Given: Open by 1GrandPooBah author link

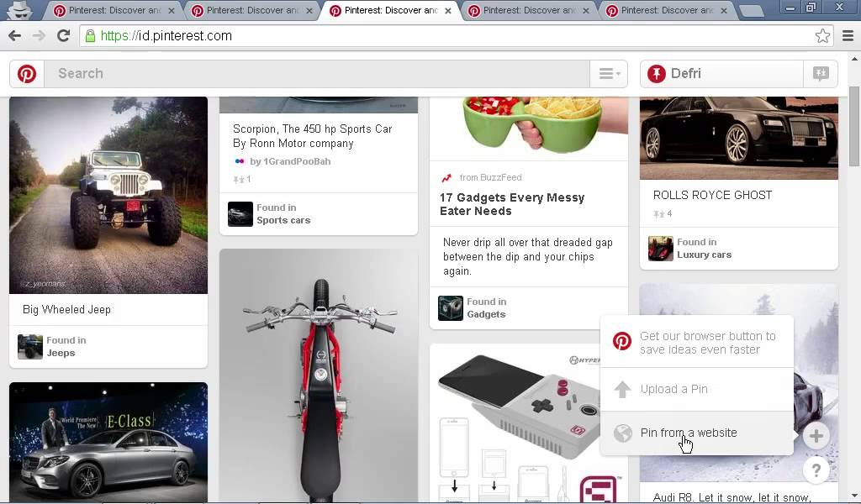Looking at the screenshot, I should 290,161.
